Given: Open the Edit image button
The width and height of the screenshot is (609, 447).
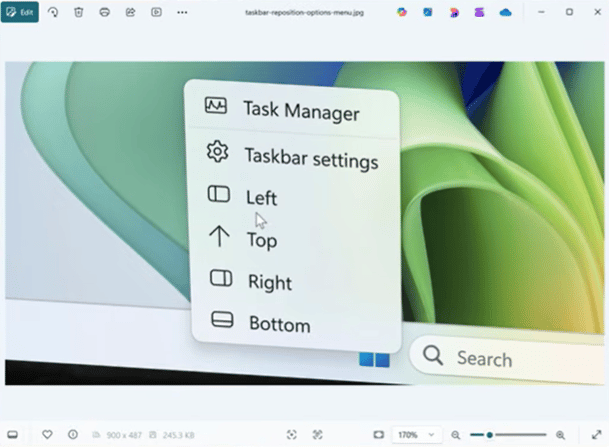Looking at the screenshot, I should [x=19, y=12].
